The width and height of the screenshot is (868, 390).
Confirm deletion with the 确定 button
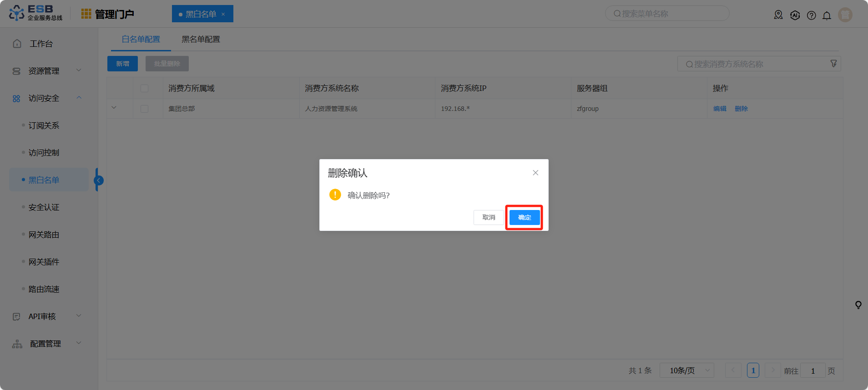point(524,218)
